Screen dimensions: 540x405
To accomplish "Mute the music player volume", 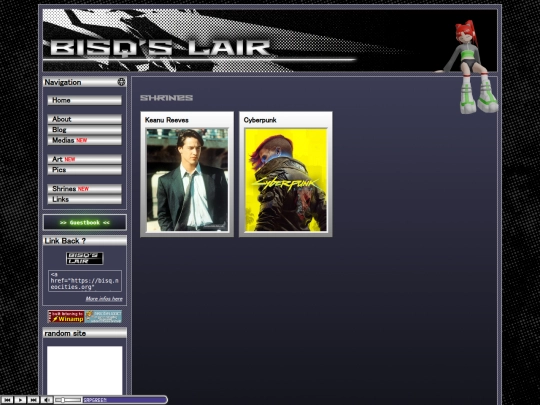I will coord(46,400).
